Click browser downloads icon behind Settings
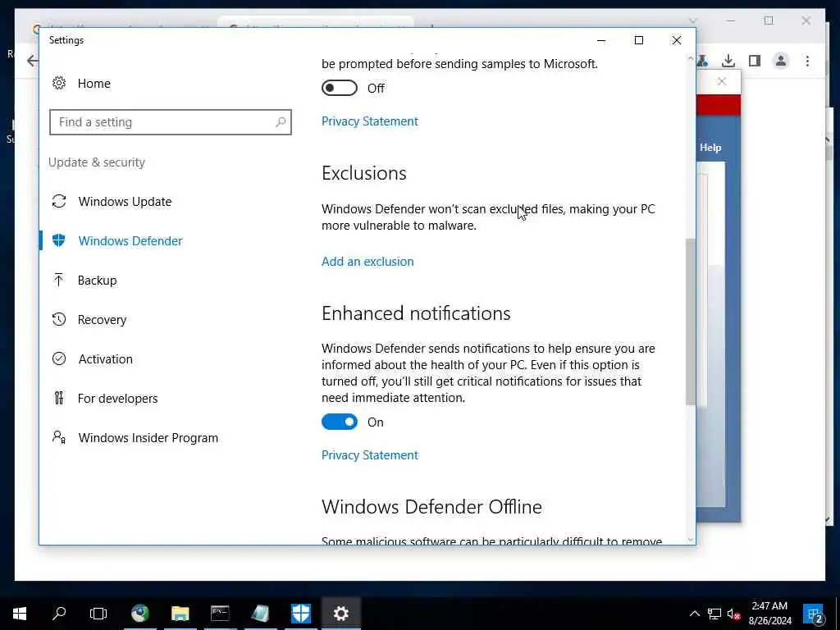The height and width of the screenshot is (630, 840). [728, 61]
